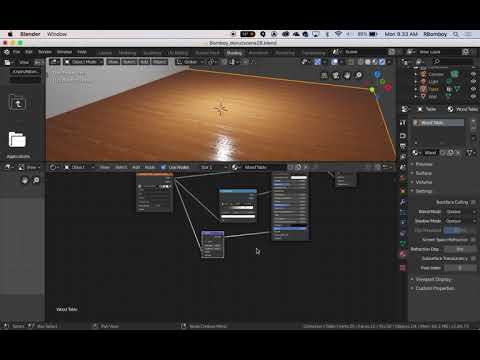The width and height of the screenshot is (480, 360).
Task: Select rendered viewport shading icon
Action: pyautogui.click(x=382, y=62)
